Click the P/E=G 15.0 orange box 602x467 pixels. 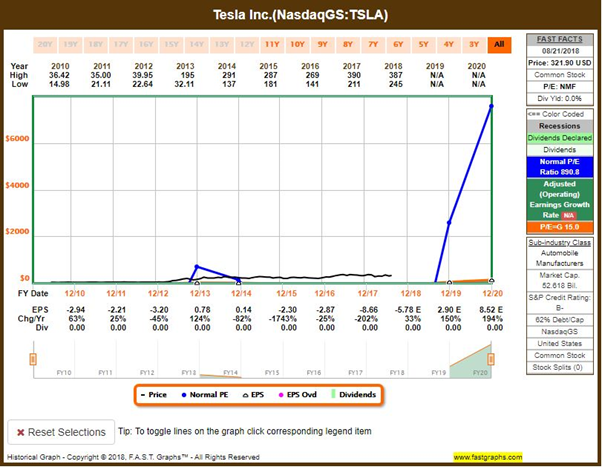[x=559, y=227]
